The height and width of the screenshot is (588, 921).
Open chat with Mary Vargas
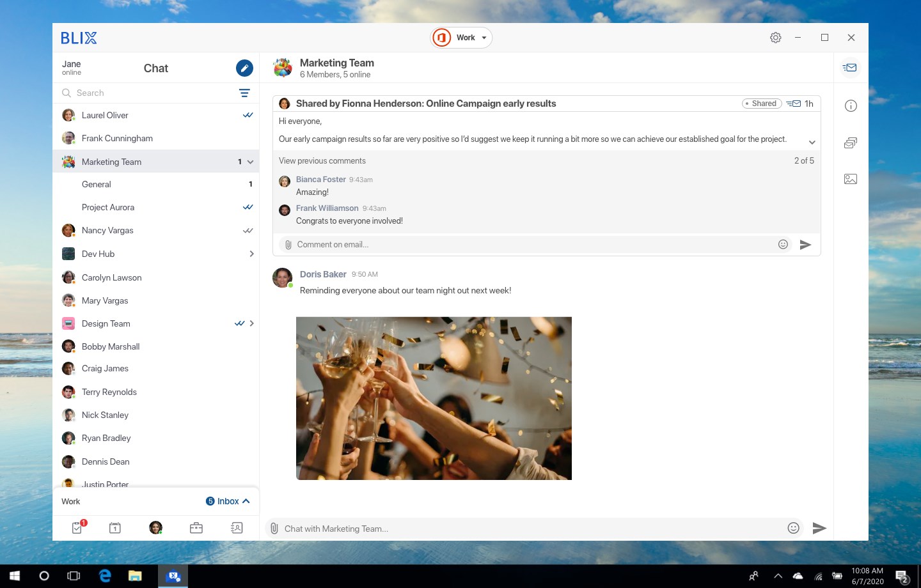pos(156,300)
